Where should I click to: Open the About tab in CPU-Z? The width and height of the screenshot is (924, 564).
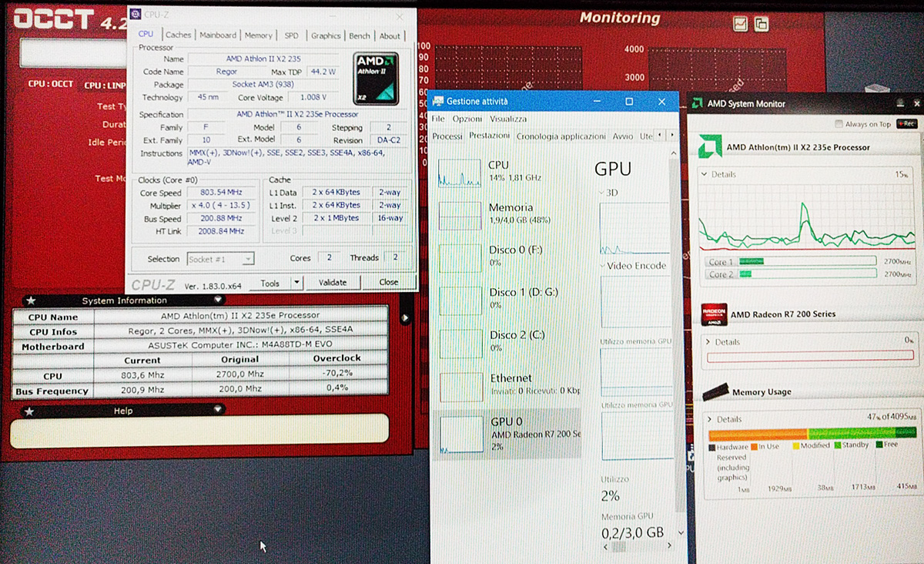390,35
